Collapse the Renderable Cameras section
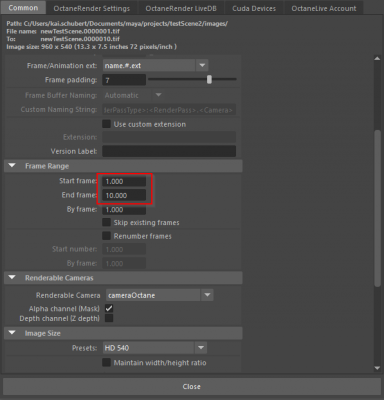The width and height of the screenshot is (384, 400). [x=12, y=278]
